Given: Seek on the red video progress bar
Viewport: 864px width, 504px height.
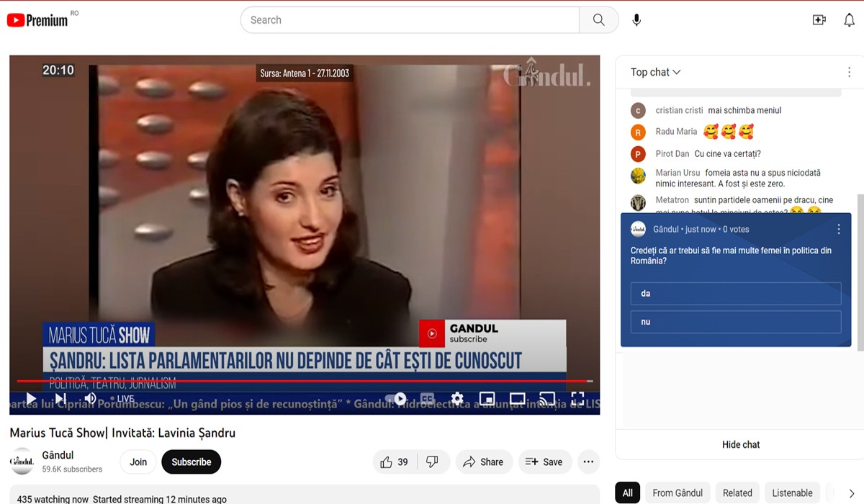Looking at the screenshot, I should pos(305,381).
